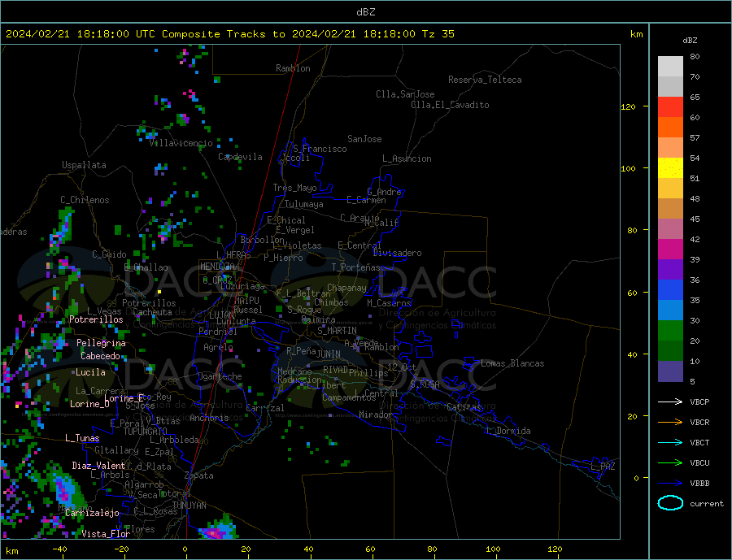Click the 'Vista_Flor' map label

click(106, 534)
